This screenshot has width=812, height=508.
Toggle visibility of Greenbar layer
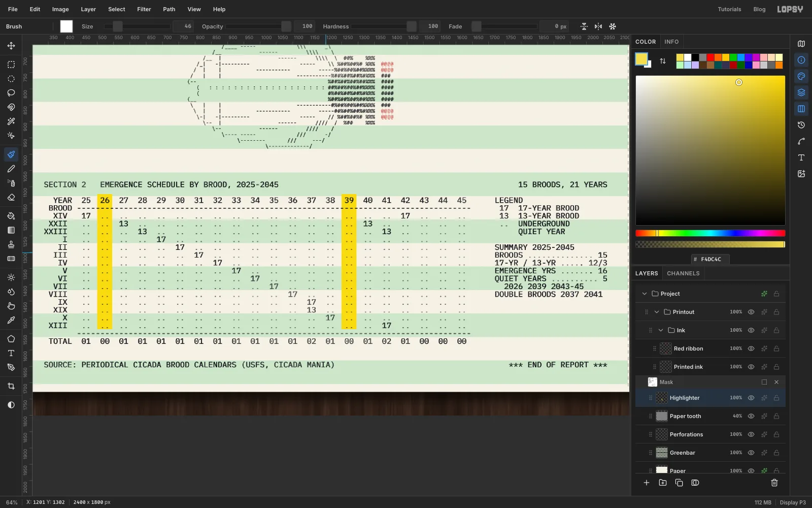pos(751,453)
